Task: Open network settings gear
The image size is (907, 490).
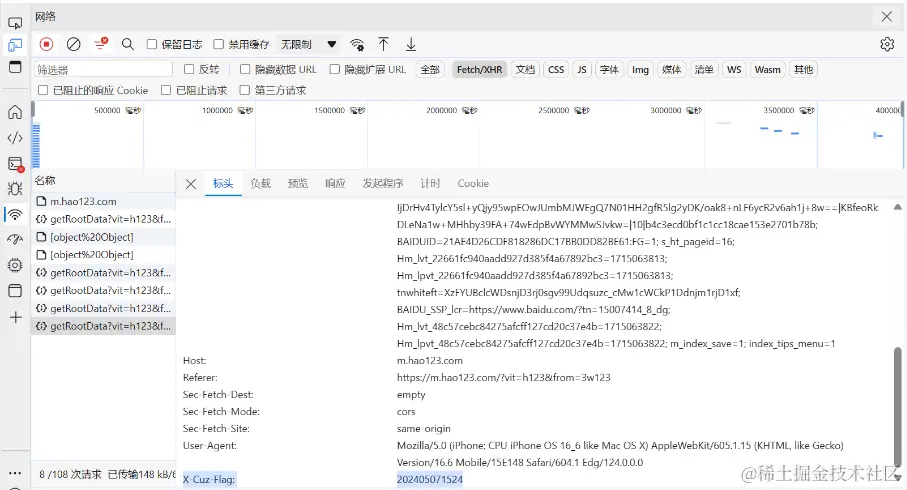Action: (887, 44)
